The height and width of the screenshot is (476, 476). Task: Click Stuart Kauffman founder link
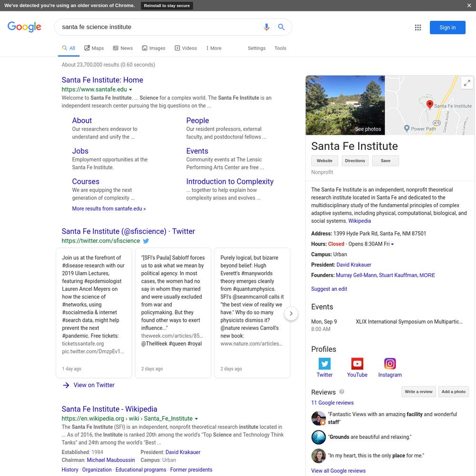point(398,275)
